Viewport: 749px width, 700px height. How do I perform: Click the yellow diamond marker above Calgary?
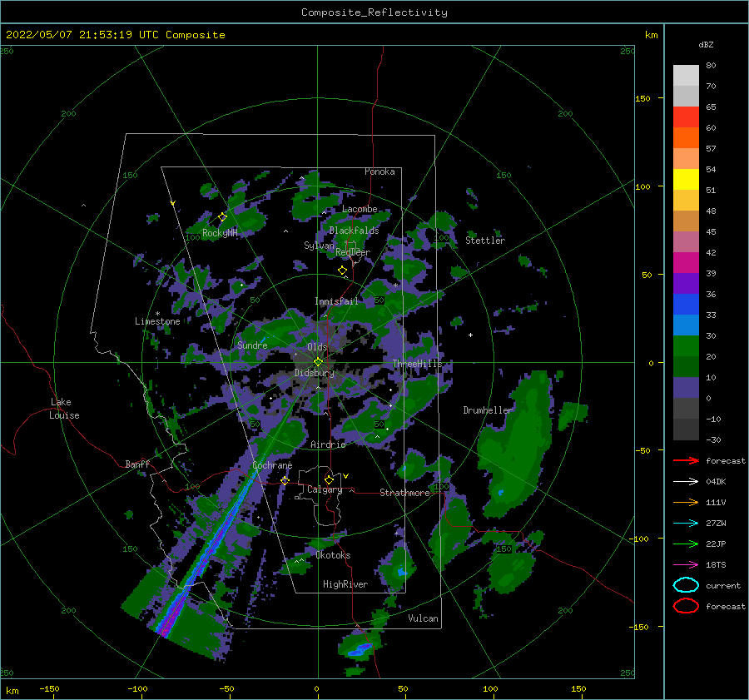click(x=329, y=479)
